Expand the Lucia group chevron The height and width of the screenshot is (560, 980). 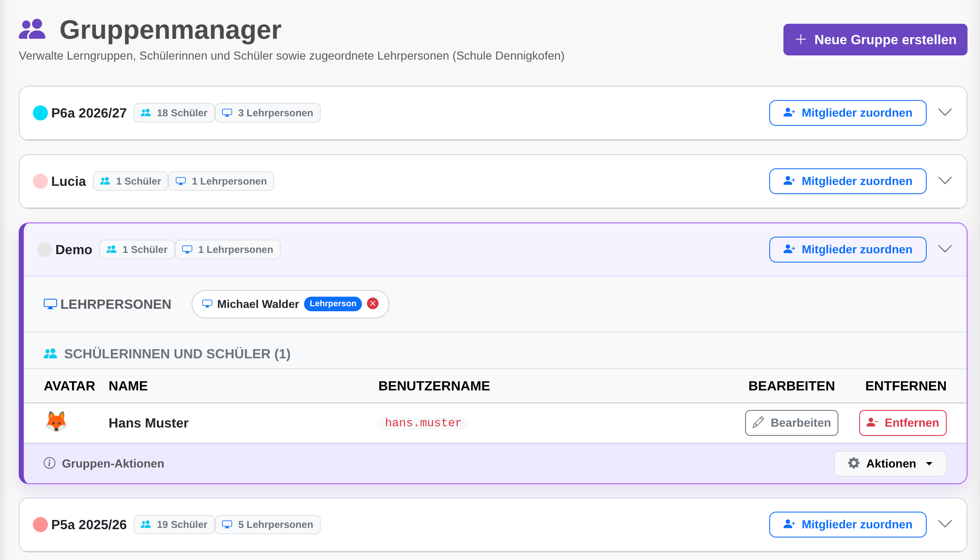click(945, 181)
